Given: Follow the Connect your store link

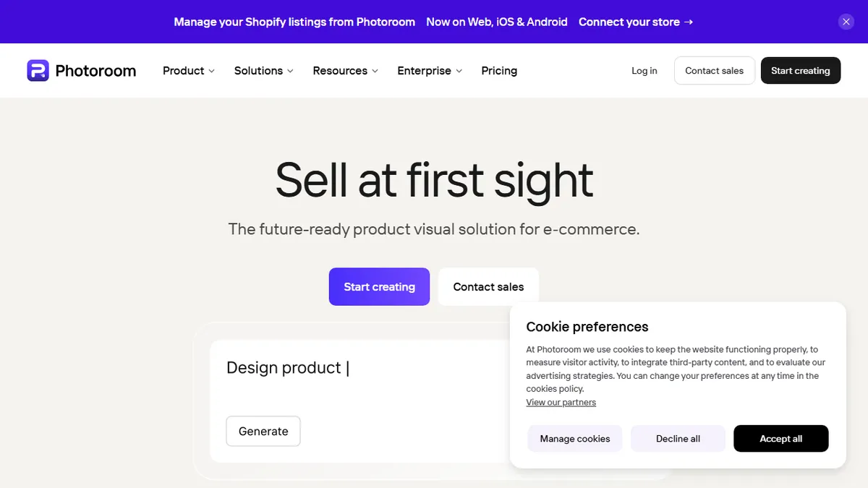Looking at the screenshot, I should pos(636,22).
